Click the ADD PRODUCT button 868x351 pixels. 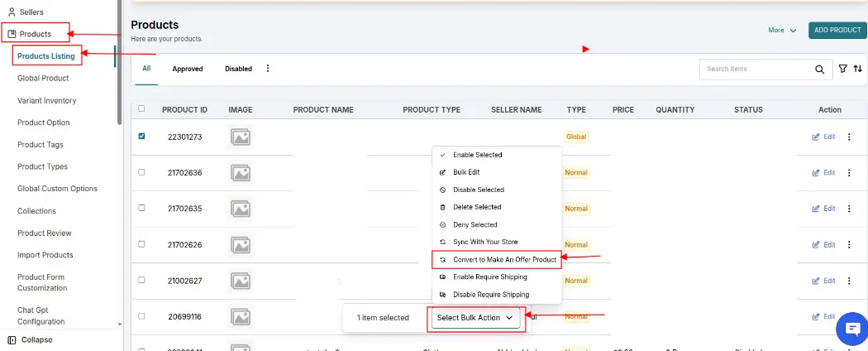click(837, 30)
